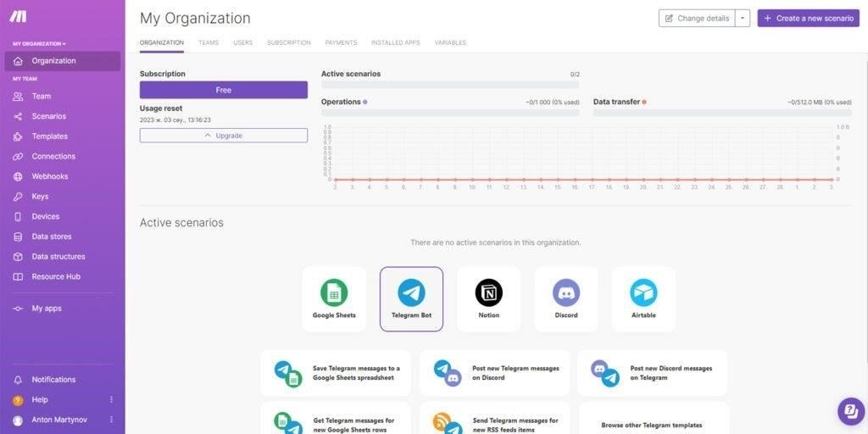The height and width of the screenshot is (434, 868).
Task: Open dropdown arrow next to Change details
Action: [743, 19]
